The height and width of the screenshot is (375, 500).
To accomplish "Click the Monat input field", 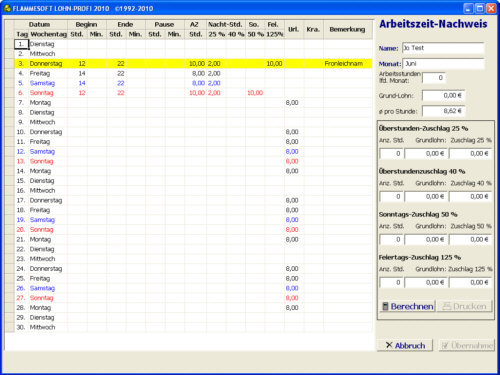I will click(443, 63).
